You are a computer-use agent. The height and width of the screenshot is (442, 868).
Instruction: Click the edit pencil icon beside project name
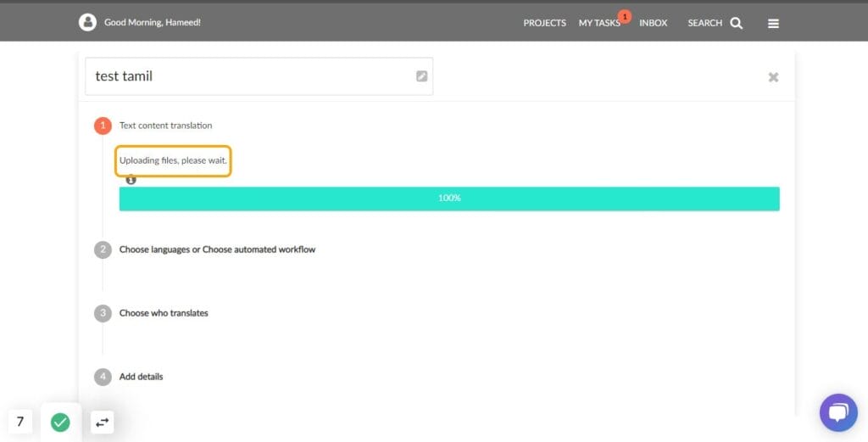tap(422, 76)
